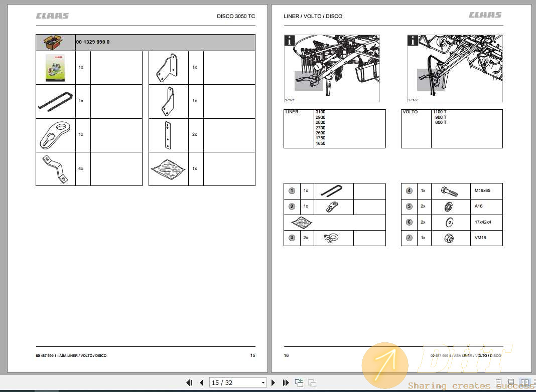Click the VOLTO tedder info illustration 97122
Image resolution: width=536 pixels, height=392 pixels.
click(455, 68)
